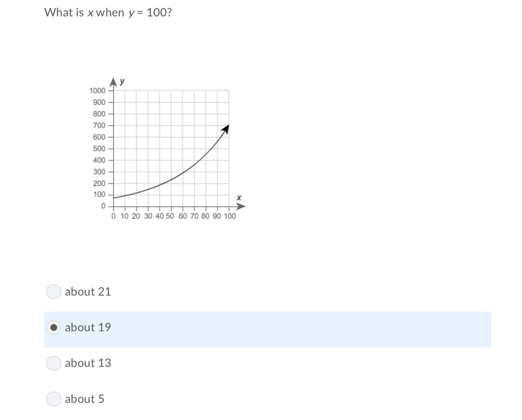Click the question text "What is x when y = 100?"

tap(108, 13)
